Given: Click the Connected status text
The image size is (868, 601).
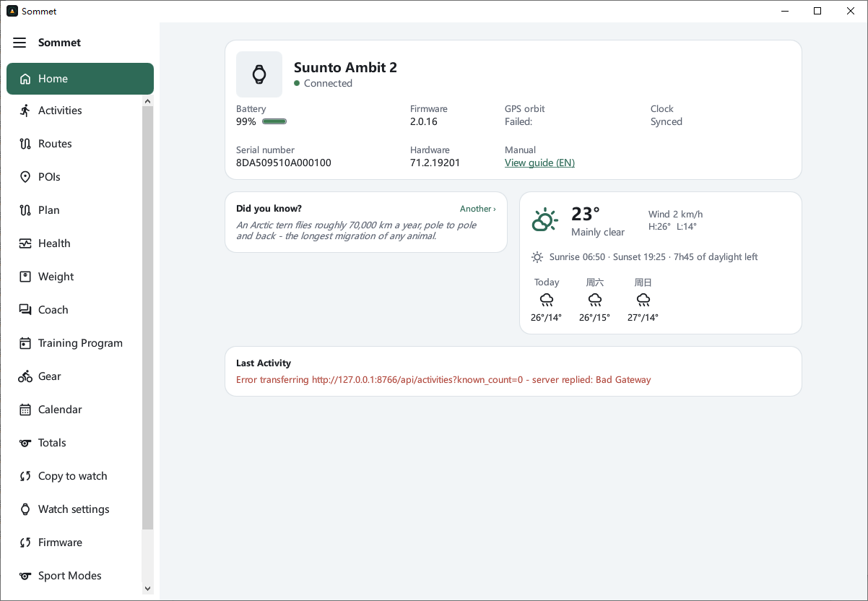Looking at the screenshot, I should (x=328, y=83).
